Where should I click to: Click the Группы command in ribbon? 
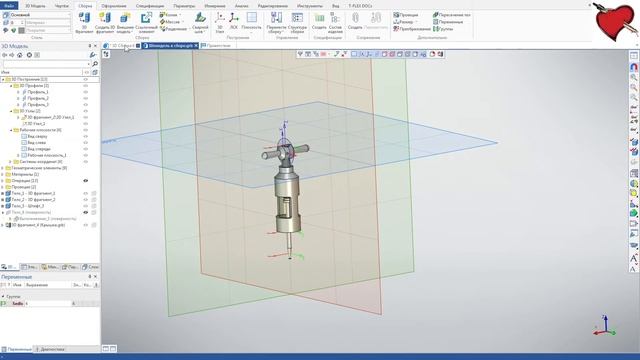pyautogui.click(x=443, y=29)
